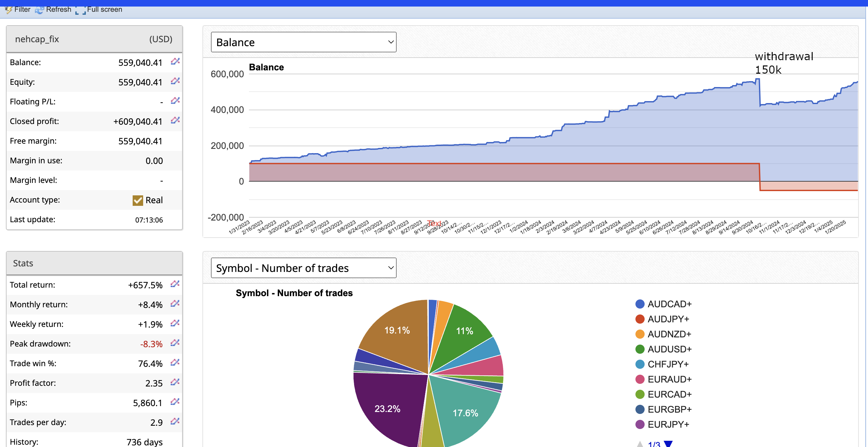
Task: Toggle AUDCAD+ series in pie legend
Action: [x=663, y=304]
